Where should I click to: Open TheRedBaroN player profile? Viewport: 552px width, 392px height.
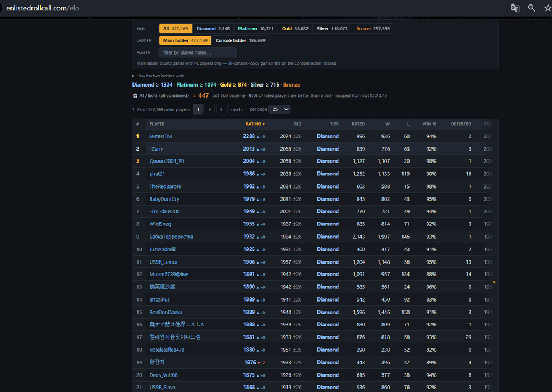(x=164, y=187)
